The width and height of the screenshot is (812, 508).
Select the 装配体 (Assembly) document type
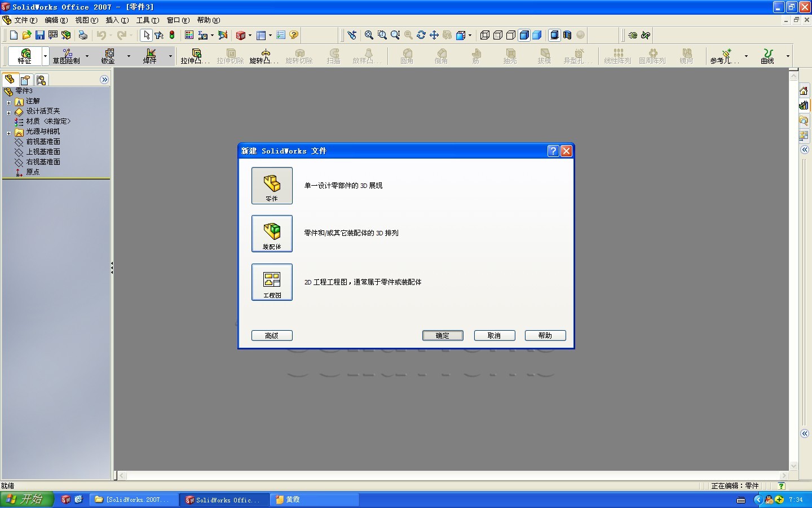pos(272,234)
